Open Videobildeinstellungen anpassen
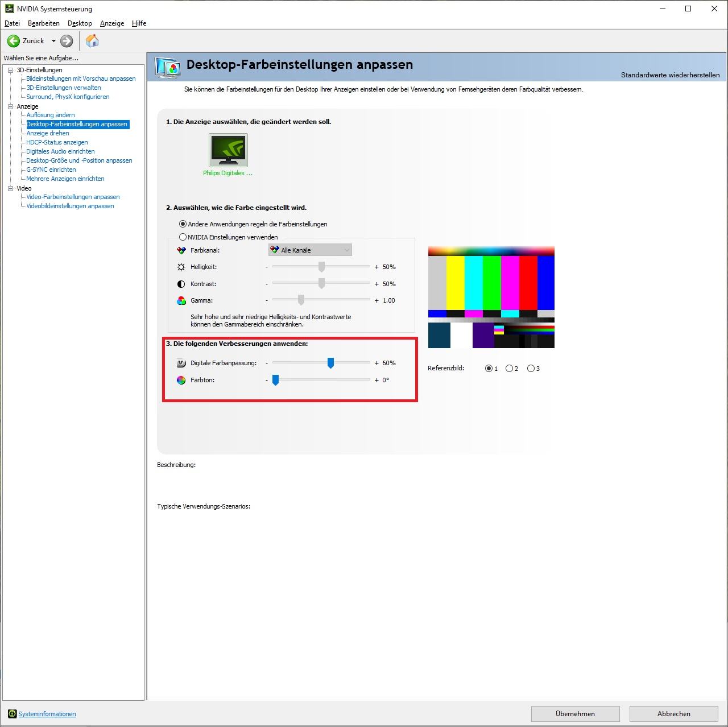Screen dimensions: 728x727 [70, 206]
